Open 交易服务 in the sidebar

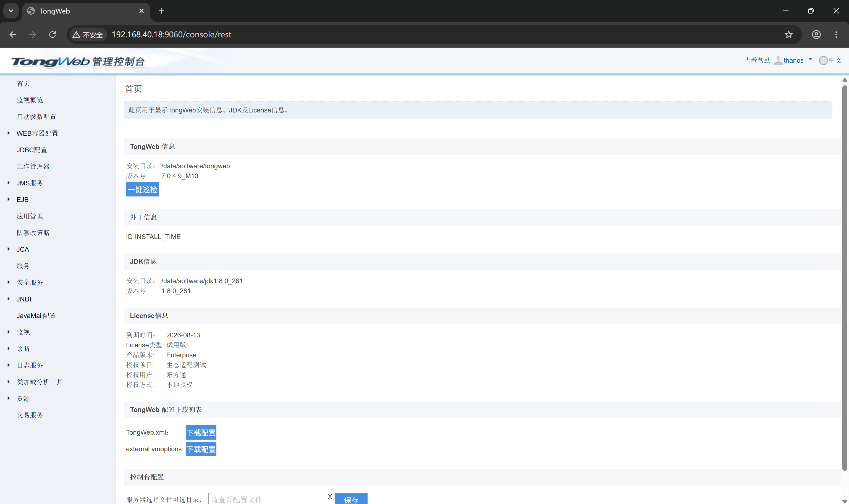pyautogui.click(x=30, y=415)
